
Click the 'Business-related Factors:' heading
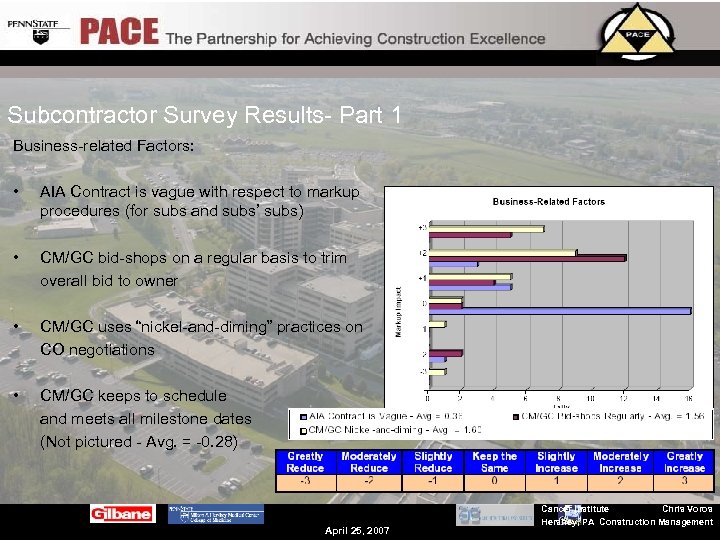pos(103,146)
